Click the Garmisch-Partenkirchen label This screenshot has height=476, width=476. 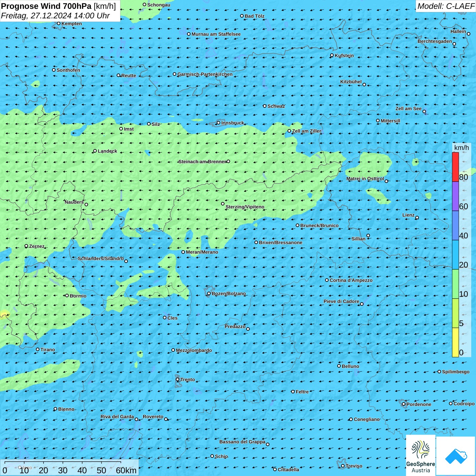coord(205,74)
